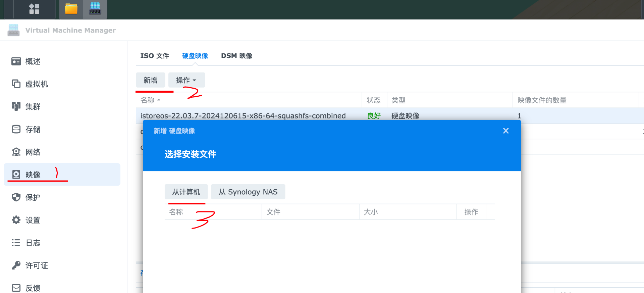644x293 pixels.
Task: Click the 良好 status cell
Action: click(374, 116)
